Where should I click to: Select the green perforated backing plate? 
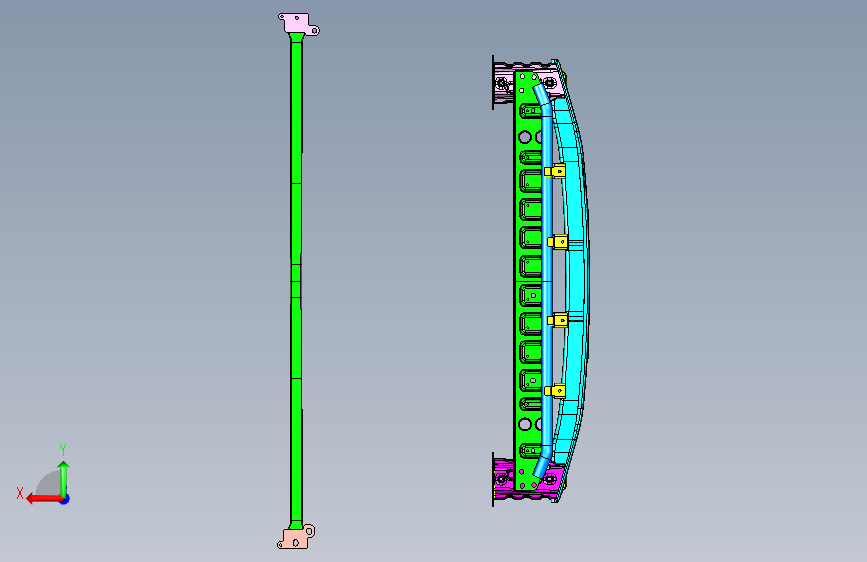pos(528,279)
